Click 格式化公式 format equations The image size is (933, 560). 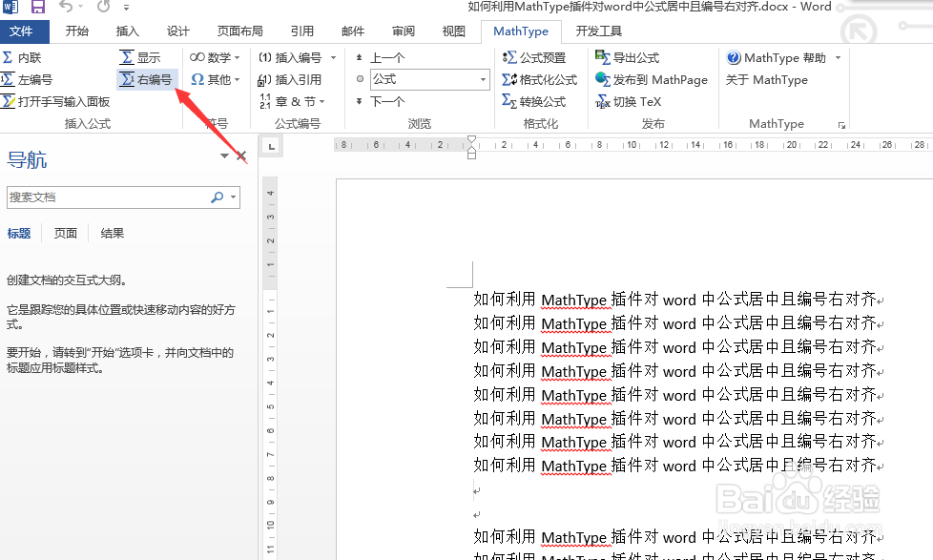click(540, 80)
